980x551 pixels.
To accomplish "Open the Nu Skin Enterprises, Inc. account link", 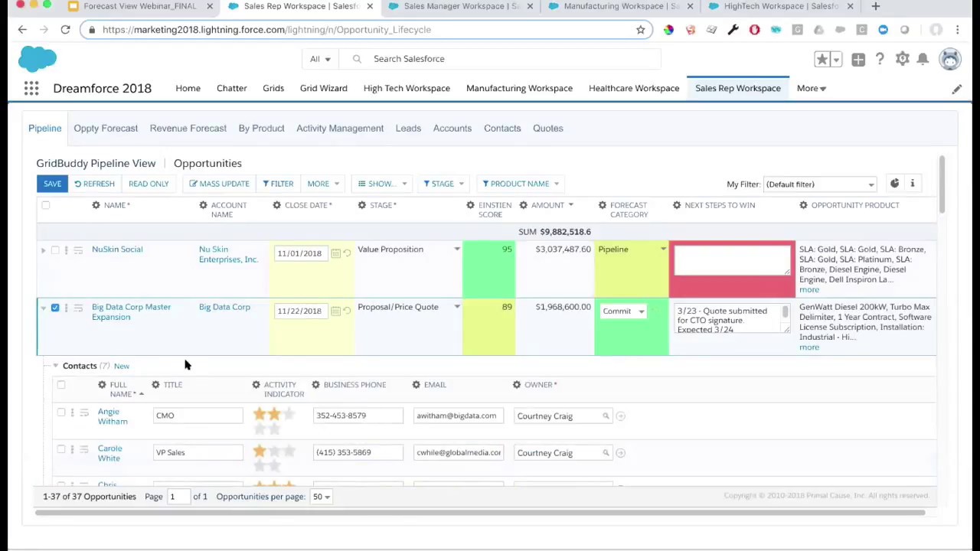I will [x=228, y=255].
